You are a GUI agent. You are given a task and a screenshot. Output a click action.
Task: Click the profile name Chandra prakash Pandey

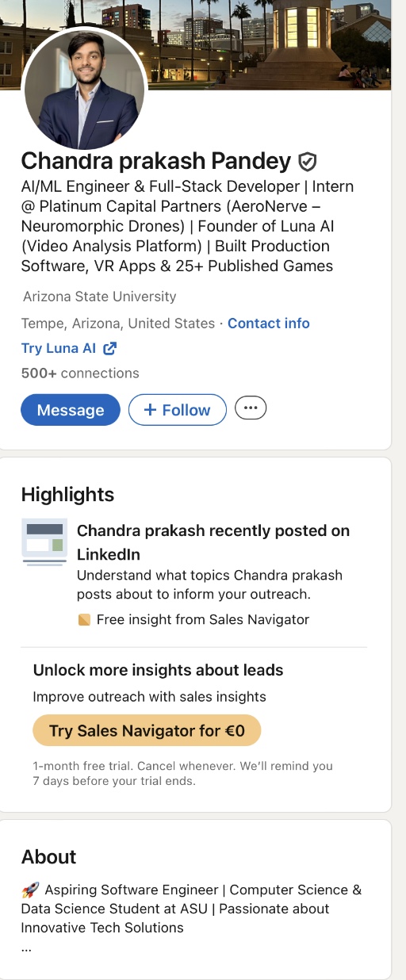[156, 162]
